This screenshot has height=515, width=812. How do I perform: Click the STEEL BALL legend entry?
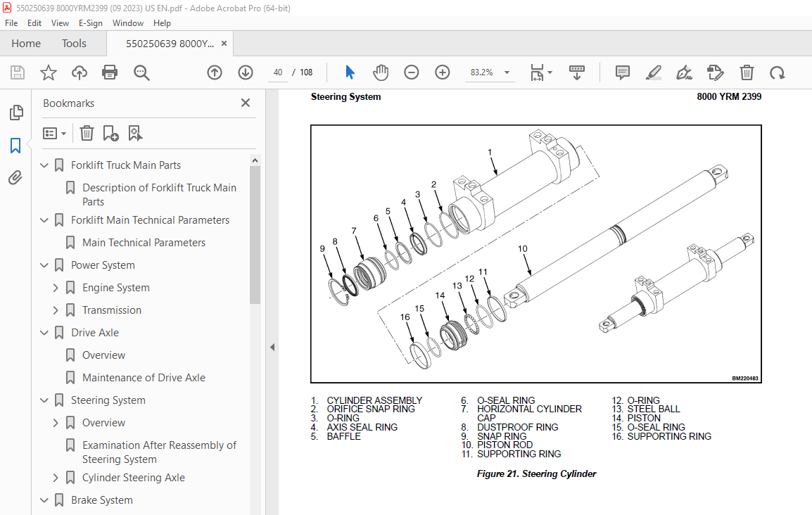654,409
